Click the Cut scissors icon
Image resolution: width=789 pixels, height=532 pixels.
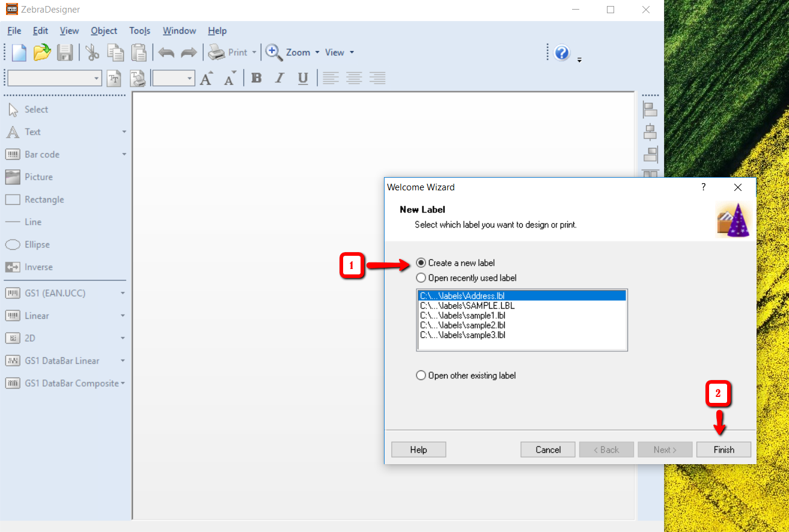(x=92, y=53)
